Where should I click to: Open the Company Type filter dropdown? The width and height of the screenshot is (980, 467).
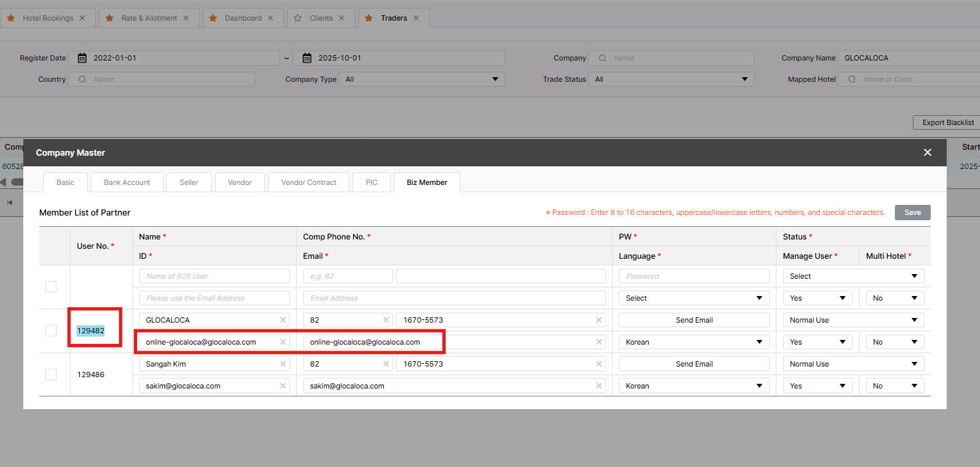[x=421, y=79]
